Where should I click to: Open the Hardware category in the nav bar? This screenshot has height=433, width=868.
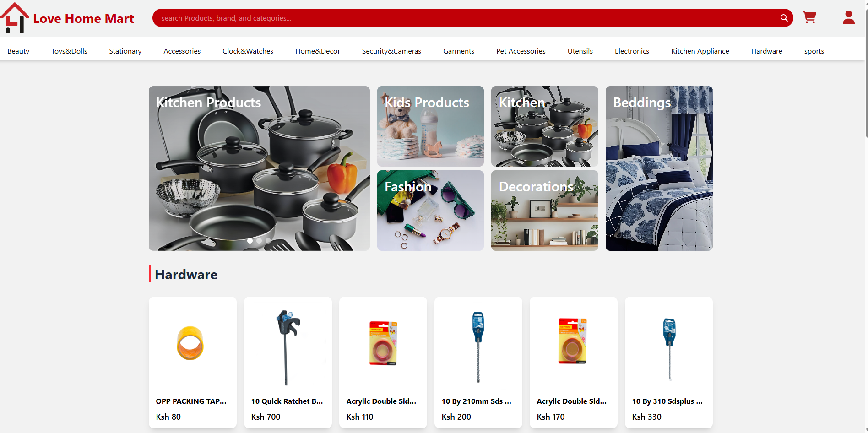[766, 51]
